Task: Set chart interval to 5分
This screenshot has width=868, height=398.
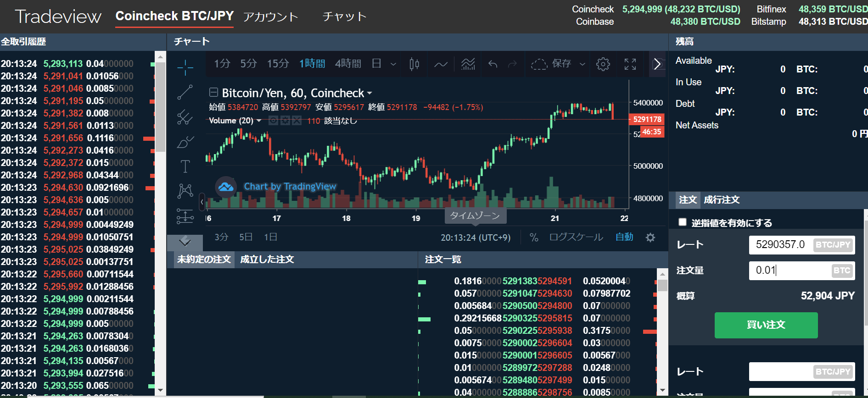Action: point(249,63)
